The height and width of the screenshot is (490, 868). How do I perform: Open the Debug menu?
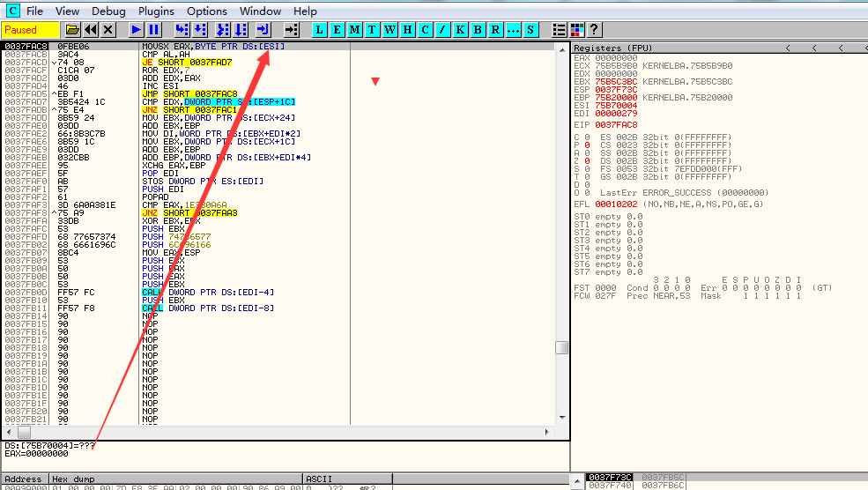pyautogui.click(x=108, y=11)
